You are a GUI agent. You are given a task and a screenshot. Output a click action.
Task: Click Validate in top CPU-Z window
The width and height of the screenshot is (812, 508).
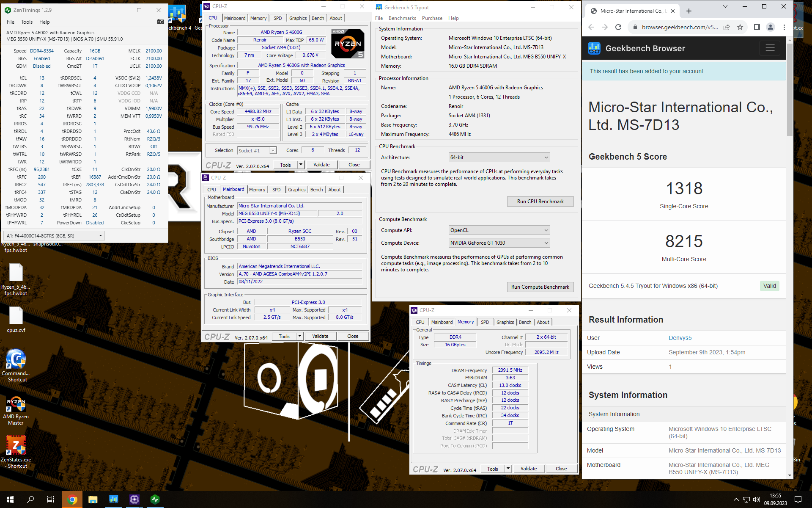[x=321, y=165]
